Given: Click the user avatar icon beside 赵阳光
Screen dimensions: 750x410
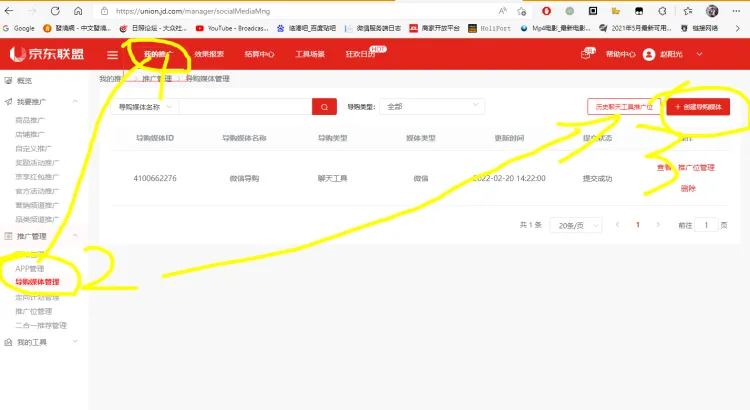Looking at the screenshot, I should pos(649,54).
